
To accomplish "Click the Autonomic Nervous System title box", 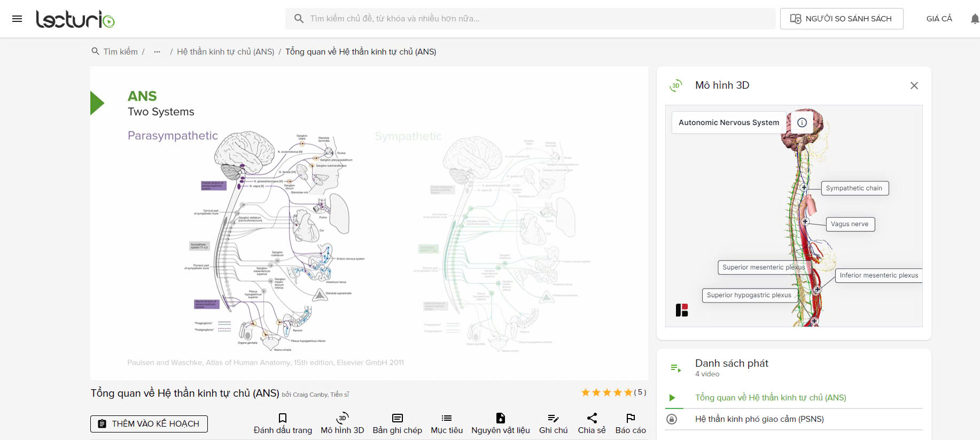I will coord(729,122).
